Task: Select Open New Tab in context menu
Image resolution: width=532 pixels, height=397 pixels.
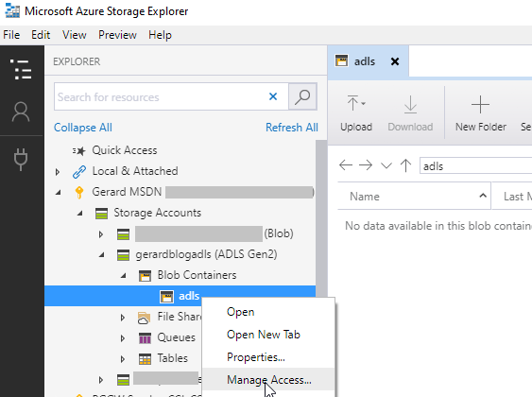Action: pos(264,335)
